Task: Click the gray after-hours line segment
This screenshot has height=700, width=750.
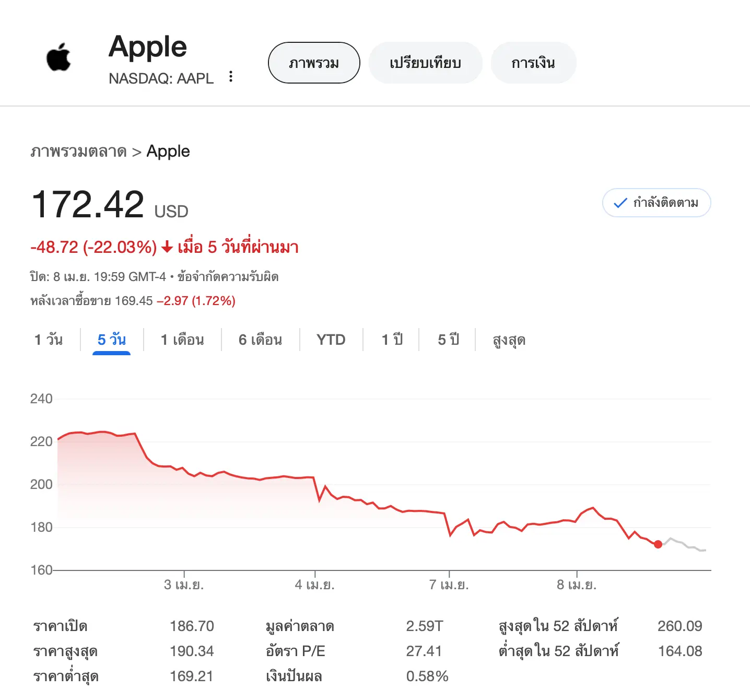Action: tap(685, 544)
